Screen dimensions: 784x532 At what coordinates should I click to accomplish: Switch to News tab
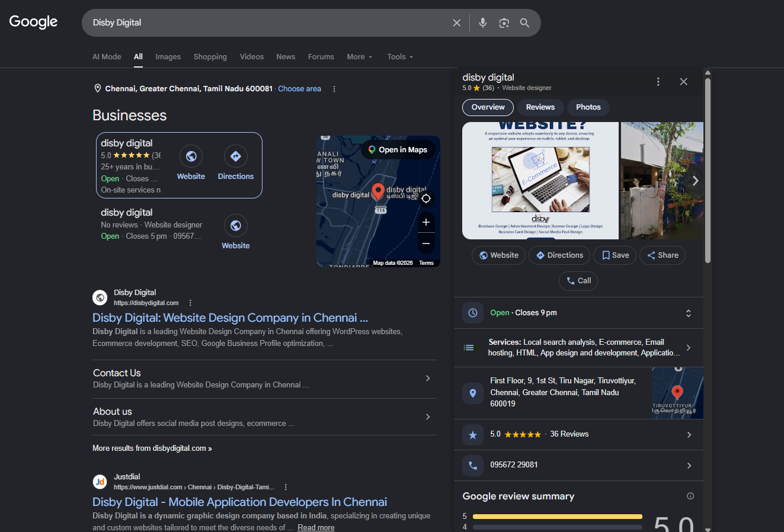click(286, 57)
